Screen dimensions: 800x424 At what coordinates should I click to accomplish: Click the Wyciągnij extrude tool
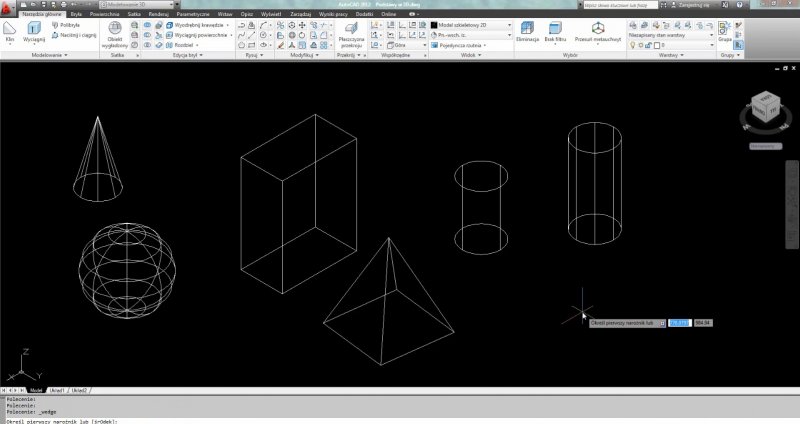(x=34, y=31)
